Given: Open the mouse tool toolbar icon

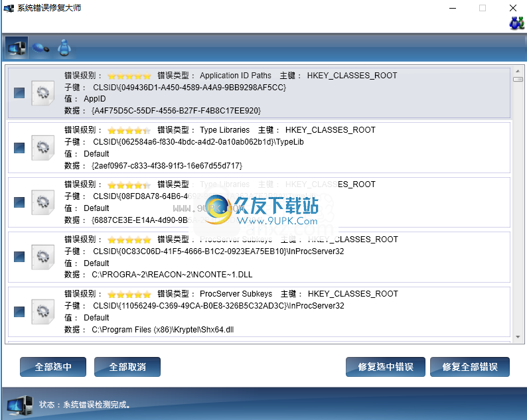Looking at the screenshot, I should click(40, 48).
